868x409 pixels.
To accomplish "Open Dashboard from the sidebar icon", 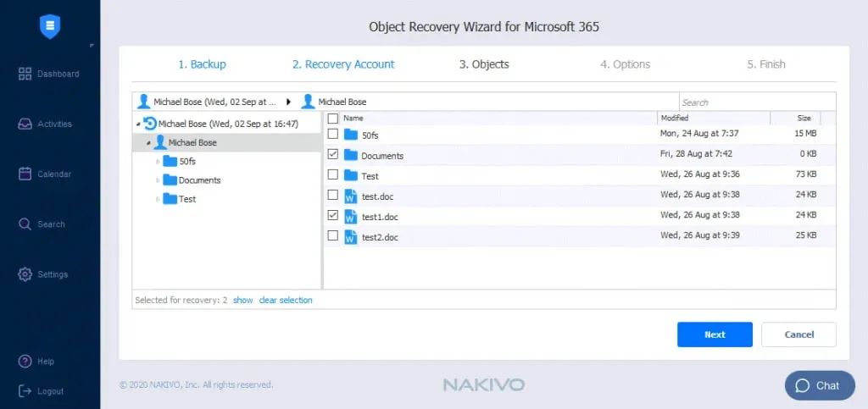I will click(x=25, y=74).
